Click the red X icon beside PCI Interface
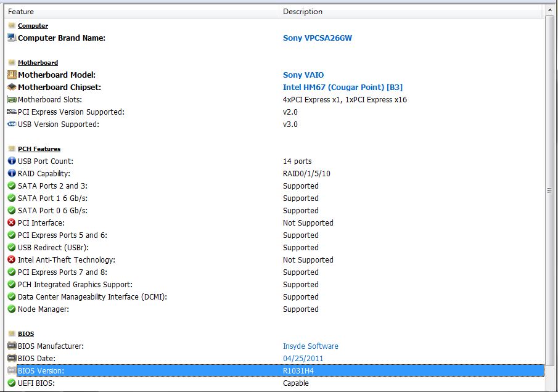Image resolution: width=558 pixels, height=392 pixels. (12, 223)
